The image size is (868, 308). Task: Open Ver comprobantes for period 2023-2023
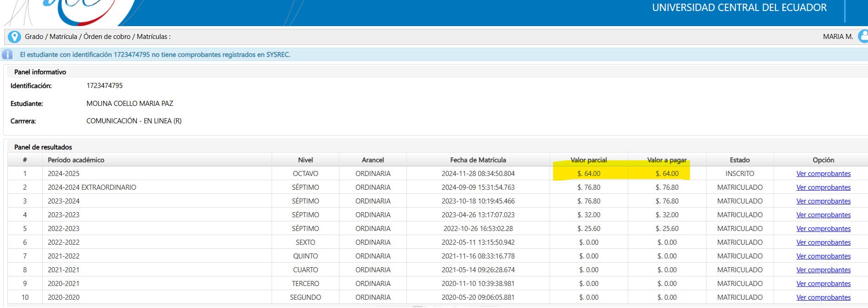823,215
